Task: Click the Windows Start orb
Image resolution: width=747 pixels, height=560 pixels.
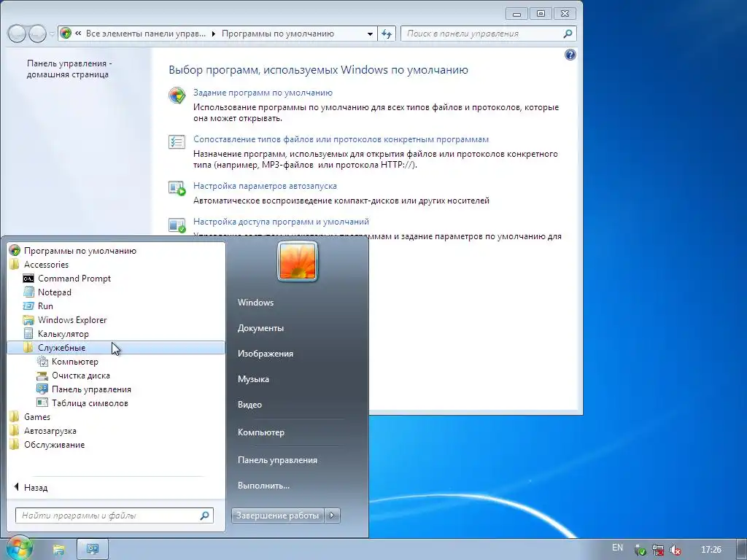Action: pos(18,548)
